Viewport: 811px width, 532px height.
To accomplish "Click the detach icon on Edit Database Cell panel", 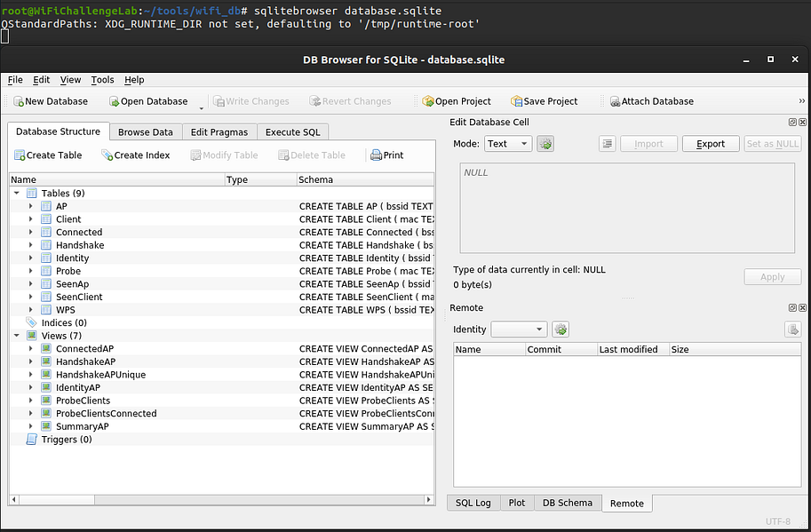I will (792, 122).
